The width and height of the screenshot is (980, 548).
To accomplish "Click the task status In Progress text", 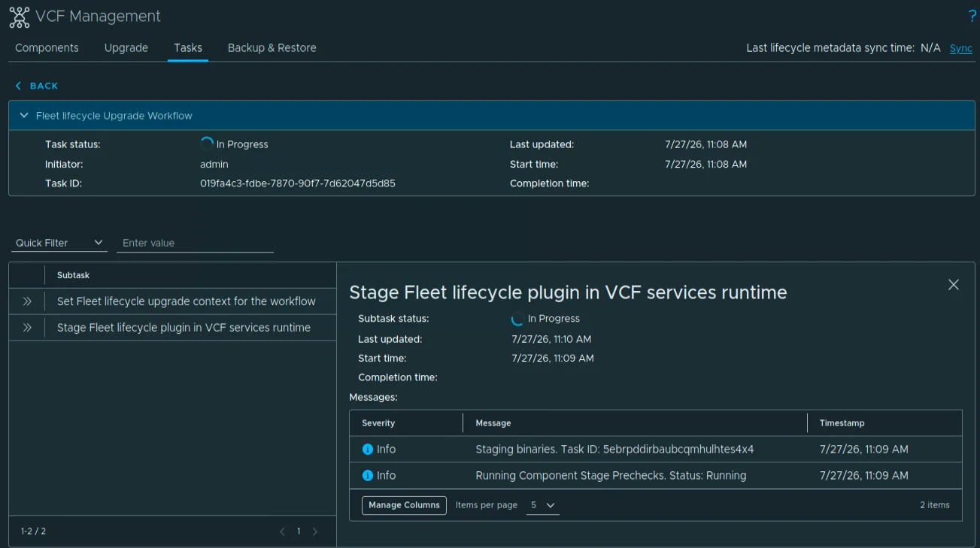I will point(242,144).
